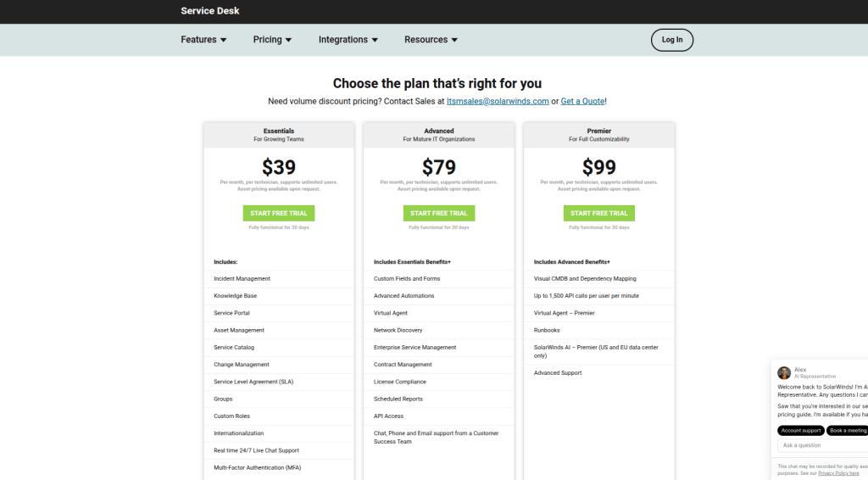Click Change Management feature row

point(278,365)
